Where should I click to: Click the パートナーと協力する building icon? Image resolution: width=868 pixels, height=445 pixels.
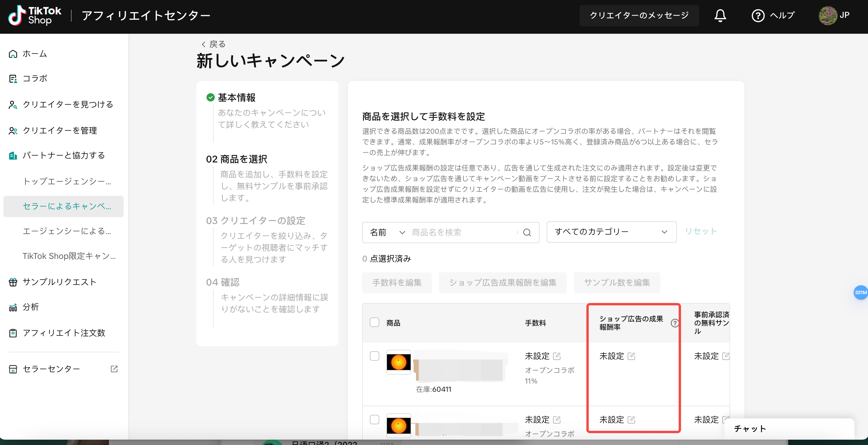[13, 155]
